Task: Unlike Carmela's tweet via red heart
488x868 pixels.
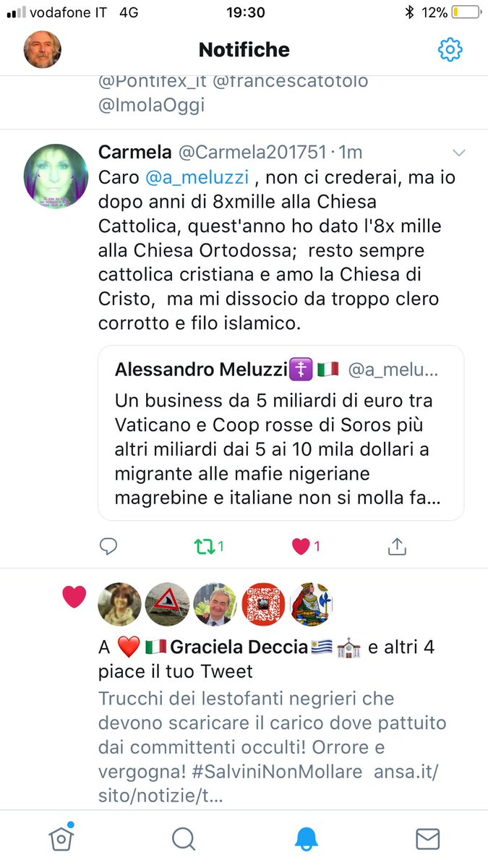Action: click(x=301, y=547)
